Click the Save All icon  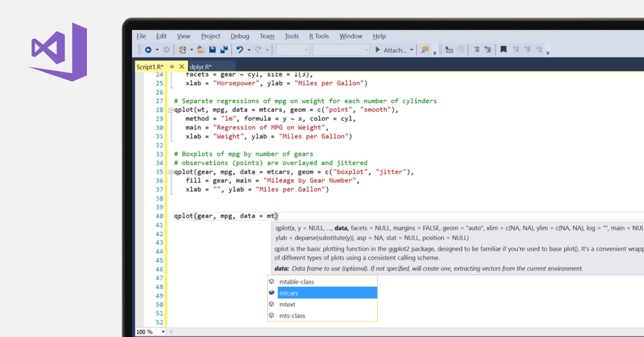click(x=224, y=50)
